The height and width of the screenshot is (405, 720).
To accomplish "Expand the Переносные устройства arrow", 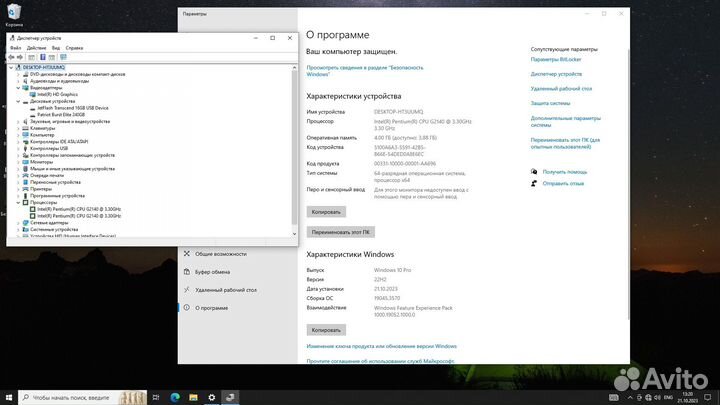I will [18, 182].
